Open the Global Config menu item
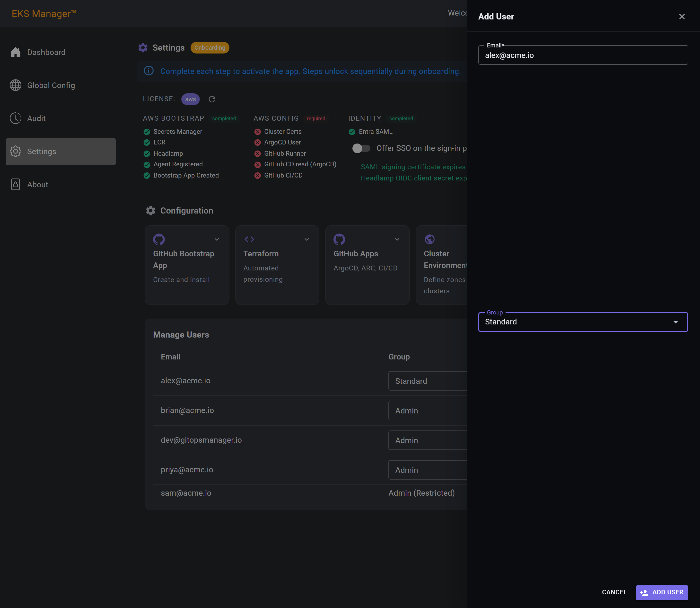The image size is (700, 608). point(61,85)
